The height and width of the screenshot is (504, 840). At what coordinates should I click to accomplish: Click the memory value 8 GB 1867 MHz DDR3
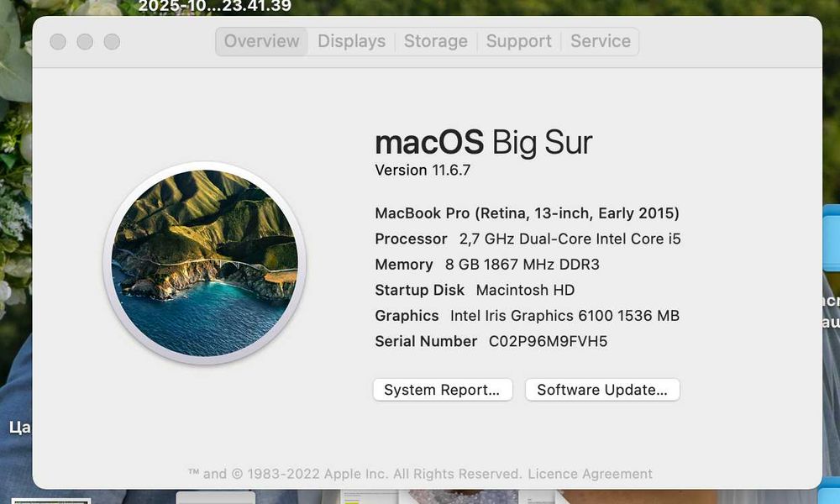coord(522,265)
